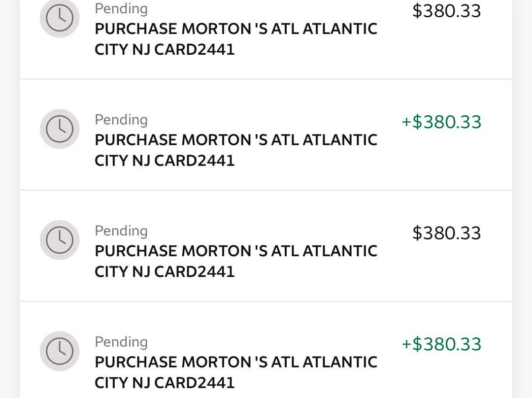Click the Pending label of the bottom transaction

[121, 342]
